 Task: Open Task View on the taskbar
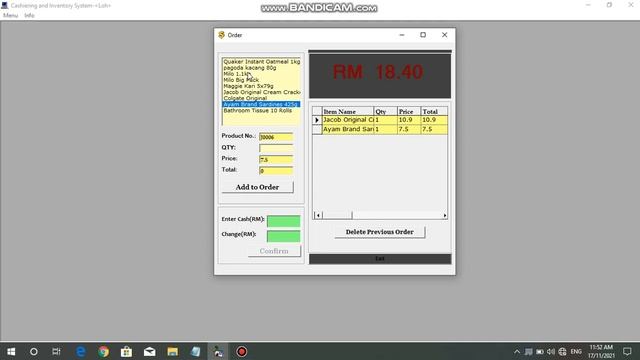(x=56, y=351)
